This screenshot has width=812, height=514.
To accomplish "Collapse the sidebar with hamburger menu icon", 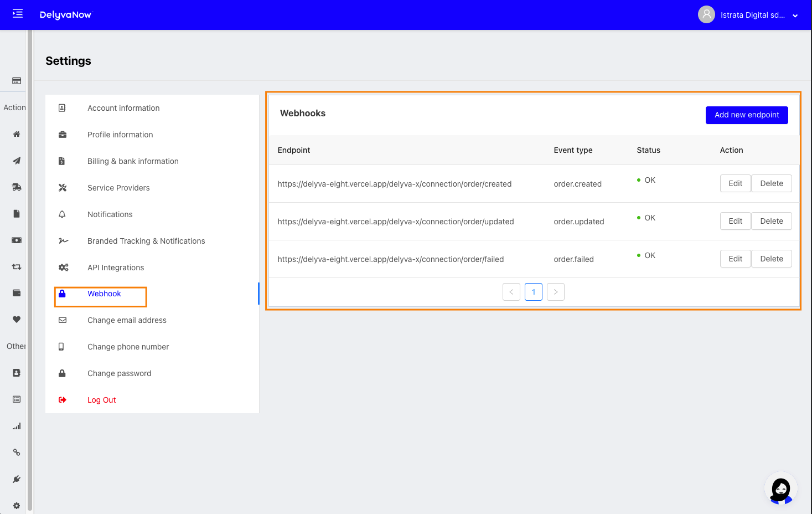I will (x=18, y=14).
